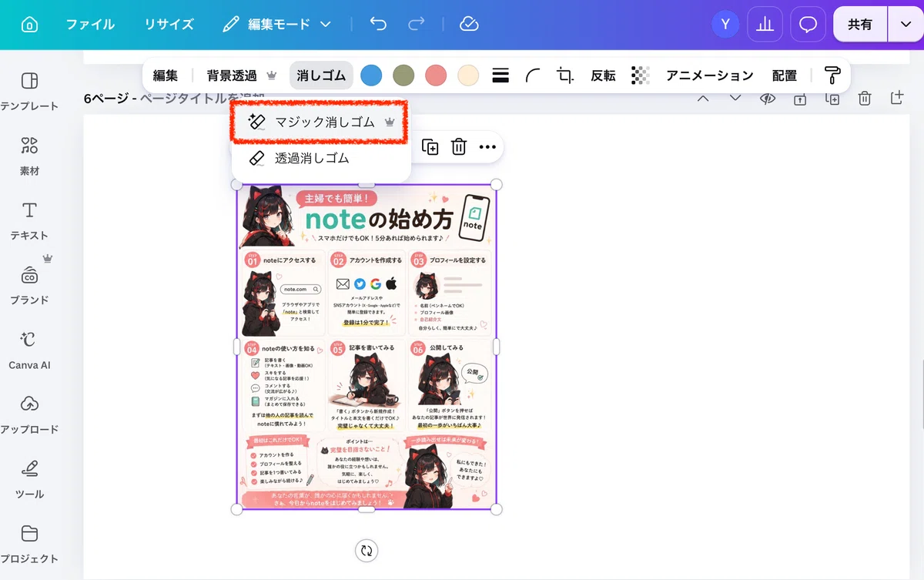Viewport: 924px width, 580px height.
Task: Select the salmon pink color swatch
Action: click(x=436, y=75)
